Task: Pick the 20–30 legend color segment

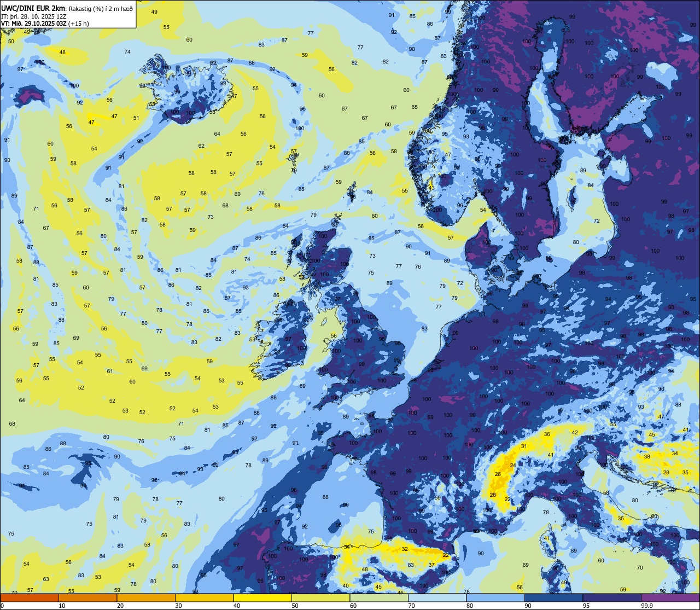Action: [146, 597]
